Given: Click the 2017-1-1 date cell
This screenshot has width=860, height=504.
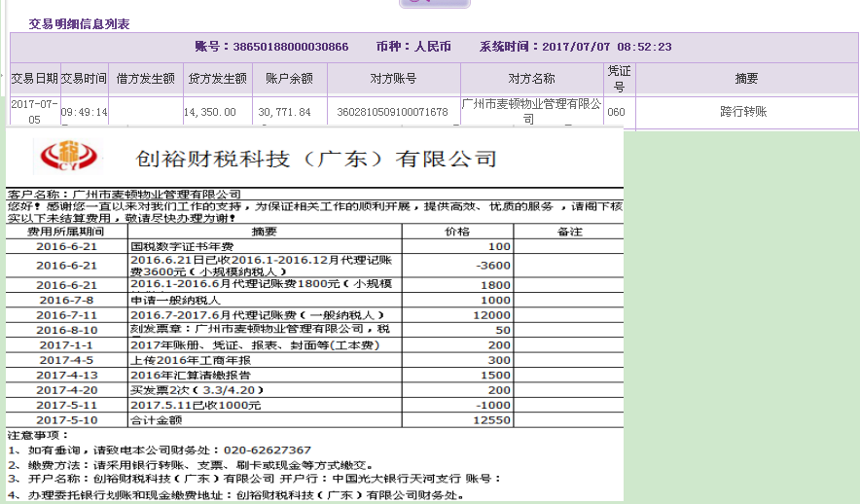Looking at the screenshot, I should pos(66,345).
